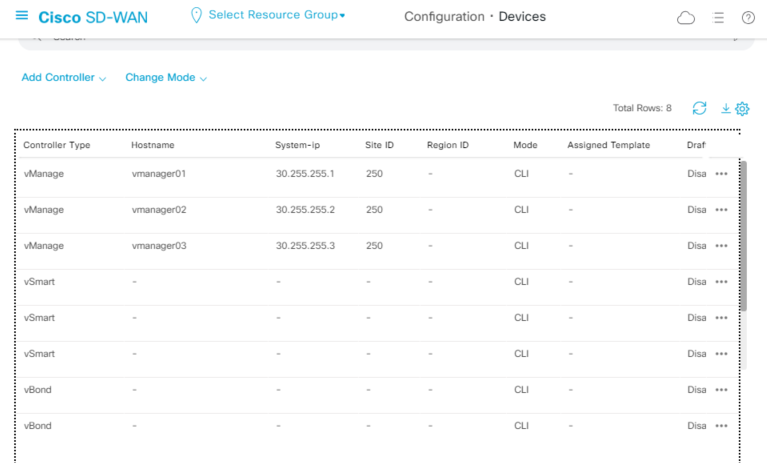Open more actions for vmanager01 row
The width and height of the screenshot is (767, 463).
pos(722,174)
